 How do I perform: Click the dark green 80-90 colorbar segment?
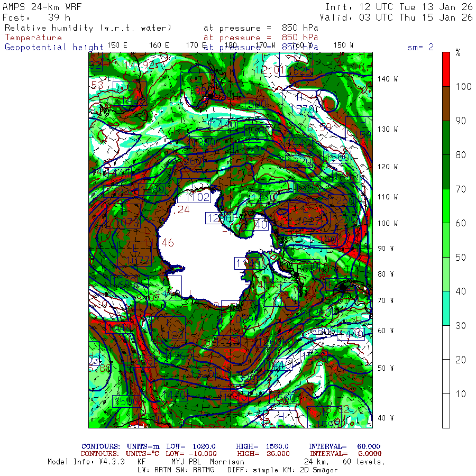coord(446,138)
